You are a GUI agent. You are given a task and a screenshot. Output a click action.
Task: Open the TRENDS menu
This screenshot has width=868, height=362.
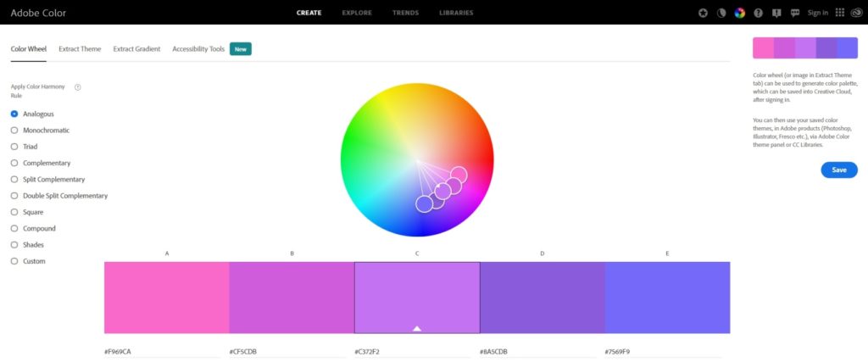pyautogui.click(x=406, y=13)
